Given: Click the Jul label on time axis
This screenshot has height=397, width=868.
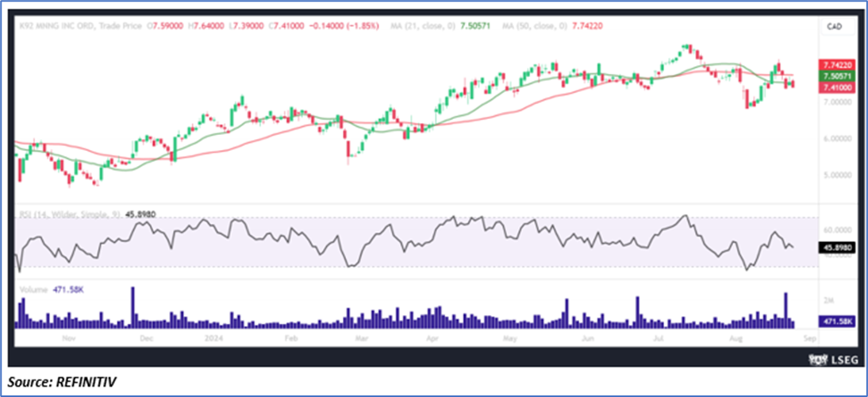Looking at the screenshot, I should tap(659, 337).
